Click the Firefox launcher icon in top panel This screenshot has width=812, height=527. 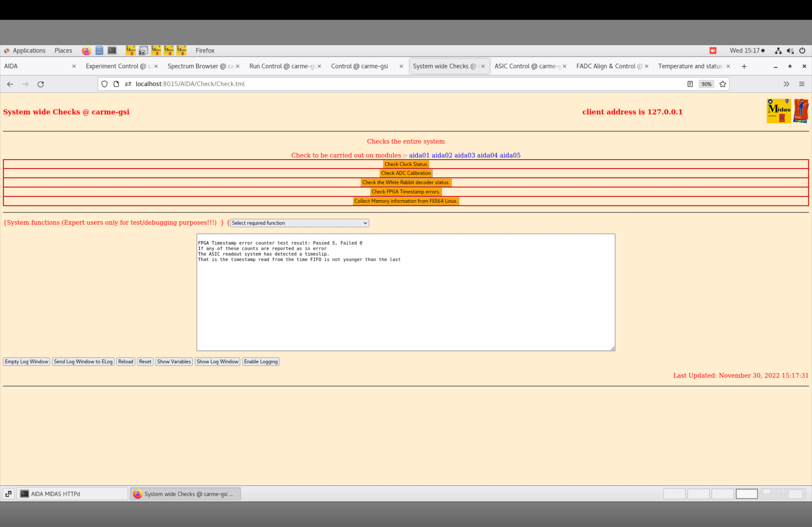click(86, 50)
